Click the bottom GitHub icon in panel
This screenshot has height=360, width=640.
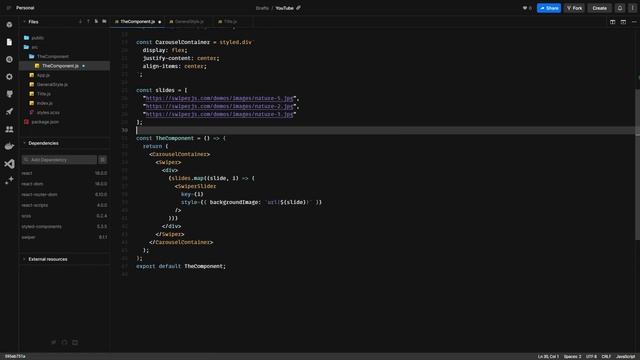64,342
